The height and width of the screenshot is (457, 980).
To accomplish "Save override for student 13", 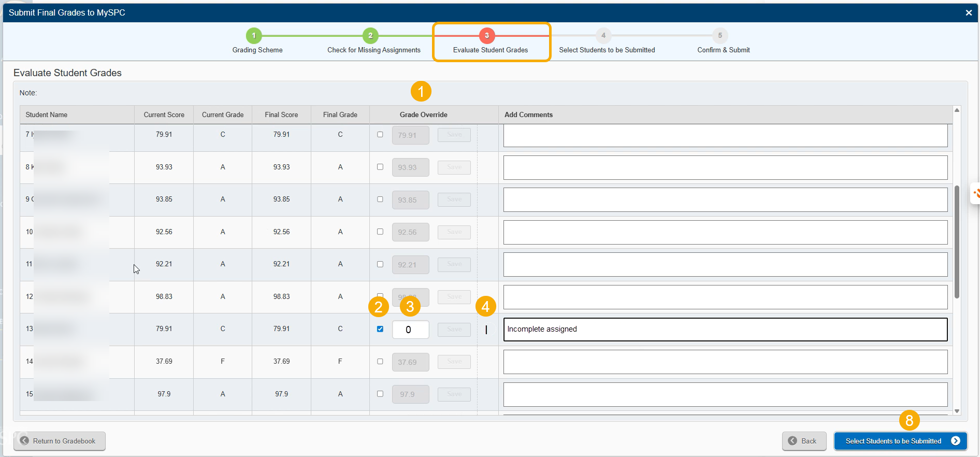I will point(454,329).
